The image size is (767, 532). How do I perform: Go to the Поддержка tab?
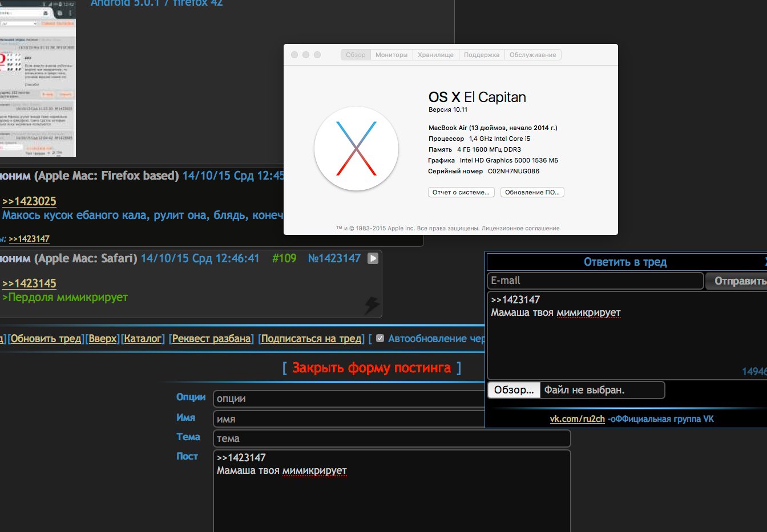(x=482, y=55)
